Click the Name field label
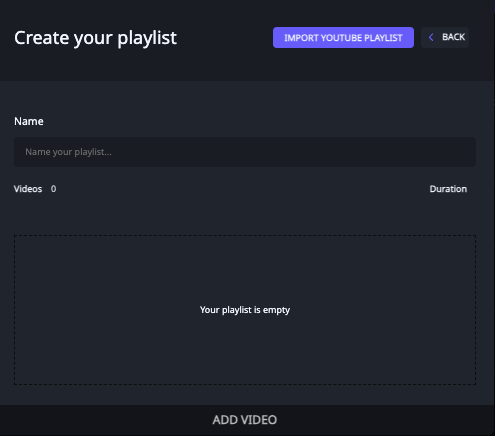495x436 pixels. coord(29,121)
